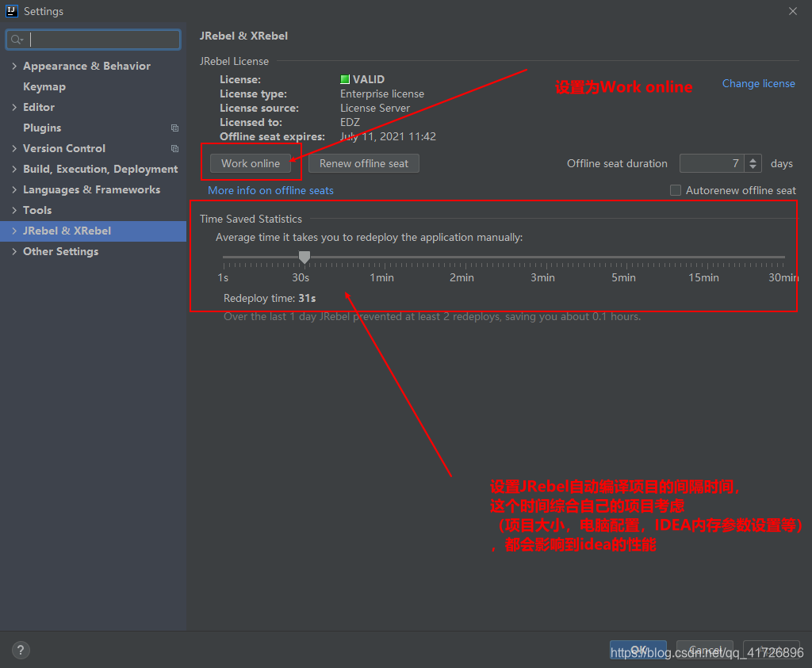Click the IntelliJ logo in title bar
Screen dimensions: 812x668
[11, 11]
